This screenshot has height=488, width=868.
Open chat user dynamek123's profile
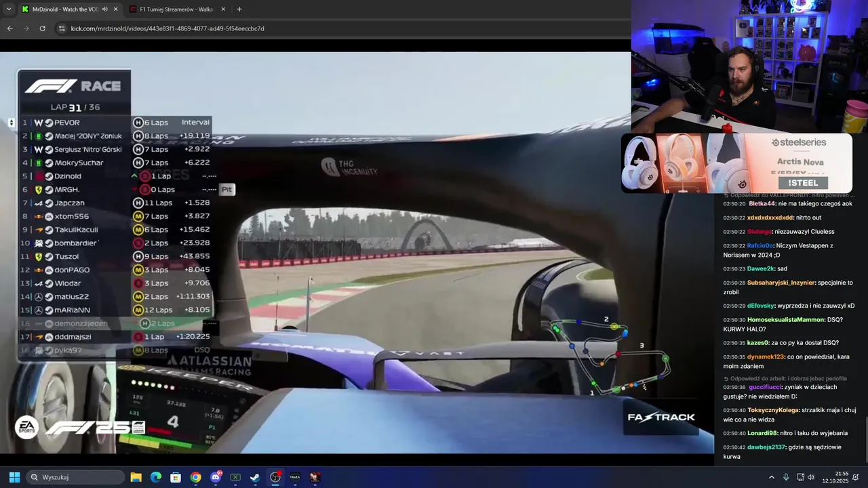point(765,357)
